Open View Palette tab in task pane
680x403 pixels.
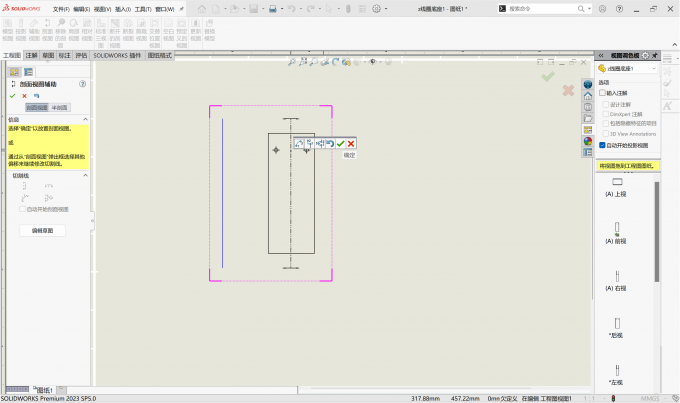tap(588, 129)
